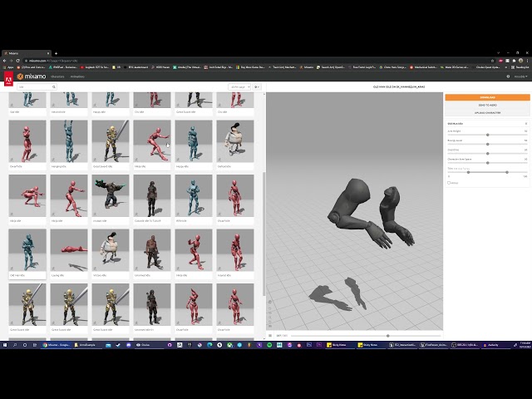Select the Old Man Idle thumbnail
532x399 pixels.
(x=27, y=250)
